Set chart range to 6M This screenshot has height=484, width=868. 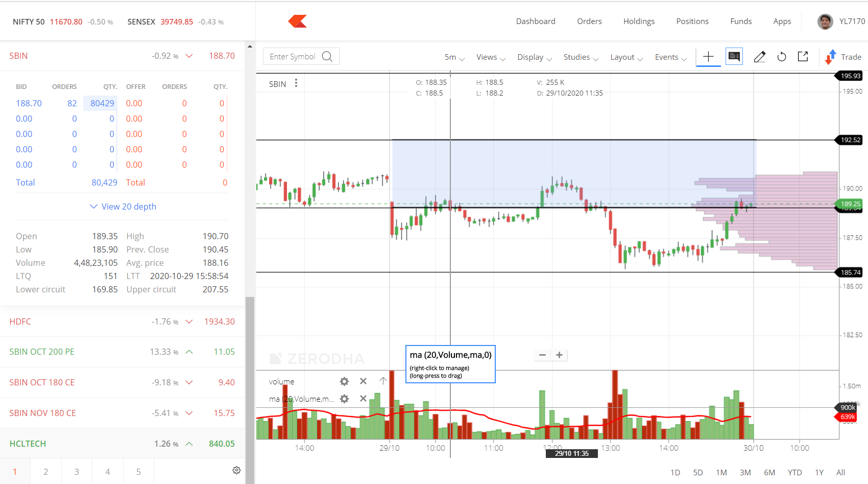tap(769, 472)
